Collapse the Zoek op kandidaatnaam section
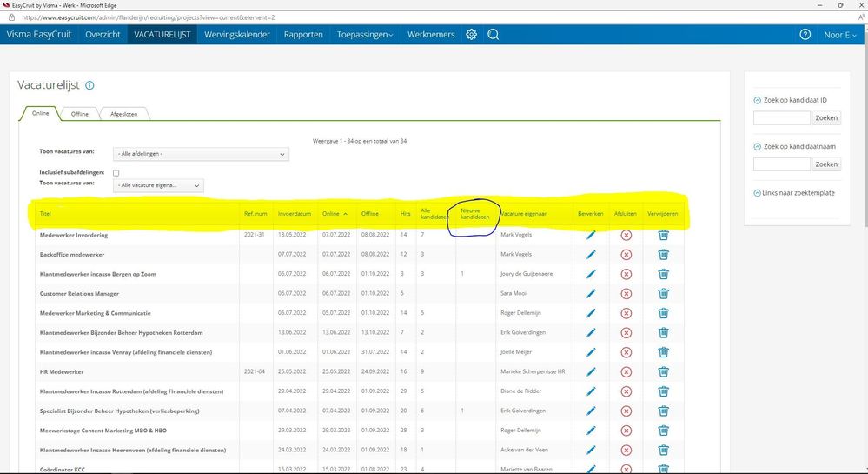This screenshot has height=474, width=868. tap(758, 147)
